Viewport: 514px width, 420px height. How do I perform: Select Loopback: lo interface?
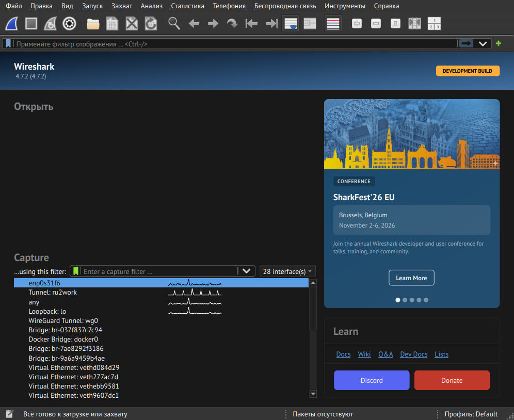tap(161, 312)
